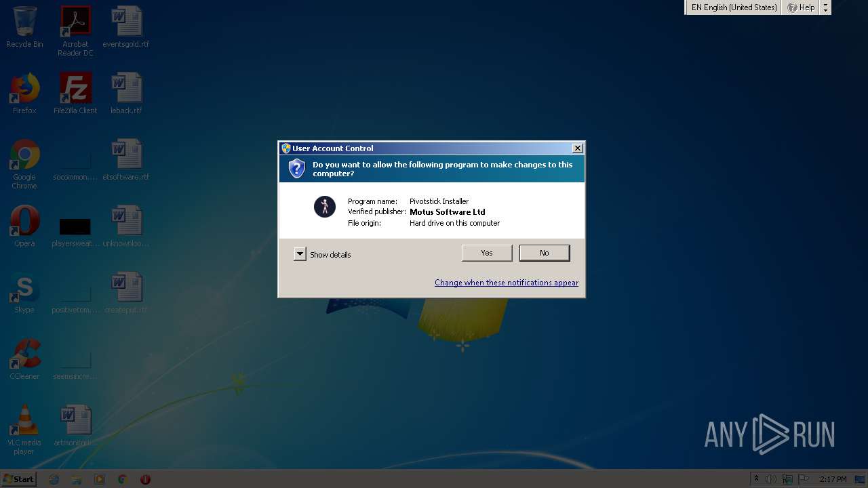868x488 pixels.
Task: Open the Recycle Bin desktop icon
Action: [x=24, y=28]
